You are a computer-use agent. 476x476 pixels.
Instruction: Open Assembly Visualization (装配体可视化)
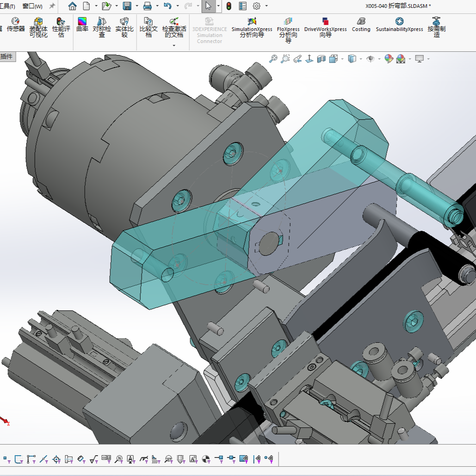(38, 27)
